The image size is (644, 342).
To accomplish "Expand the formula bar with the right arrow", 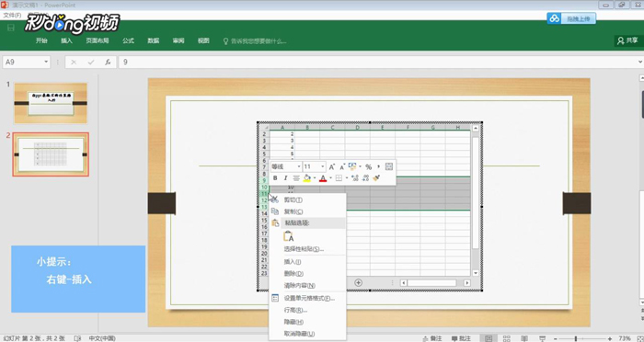I will pyautogui.click(x=640, y=62).
